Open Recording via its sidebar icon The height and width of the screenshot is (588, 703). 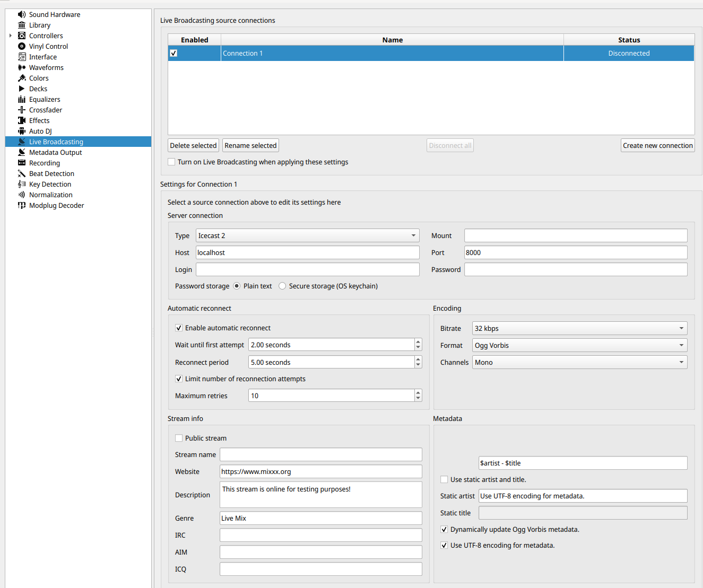[x=22, y=163]
